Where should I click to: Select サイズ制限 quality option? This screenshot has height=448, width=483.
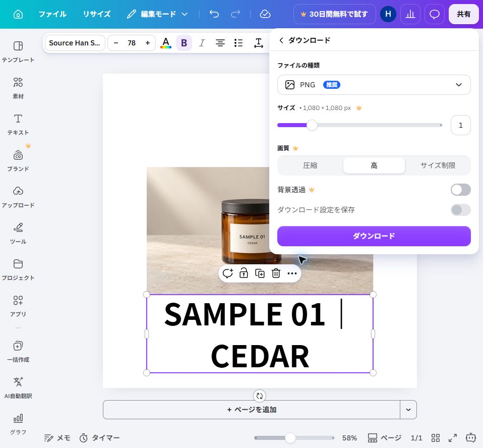438,165
